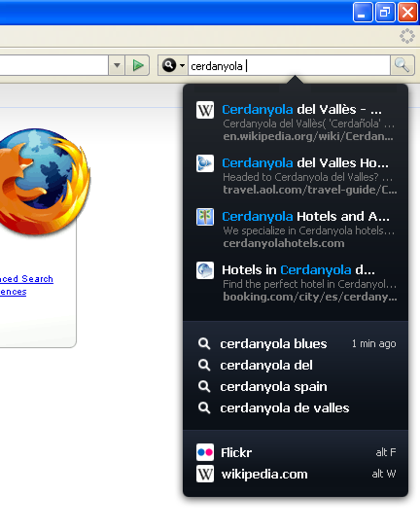
Task: Click the wikipedia.com W icon
Action: point(205,474)
